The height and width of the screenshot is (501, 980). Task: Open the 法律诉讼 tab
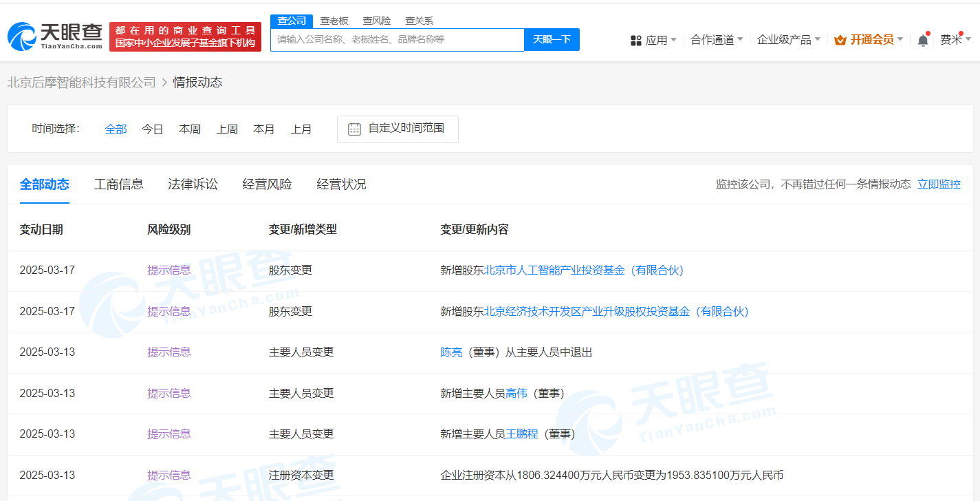coord(193,184)
